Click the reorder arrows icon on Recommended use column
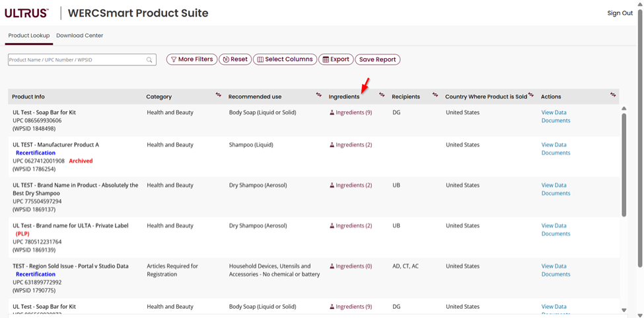The width and height of the screenshot is (644, 318). click(319, 95)
